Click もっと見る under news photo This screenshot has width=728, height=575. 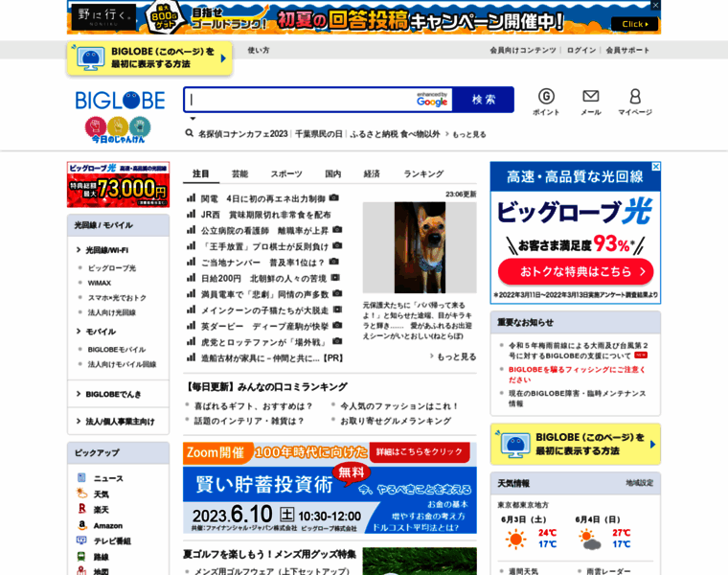tap(457, 356)
